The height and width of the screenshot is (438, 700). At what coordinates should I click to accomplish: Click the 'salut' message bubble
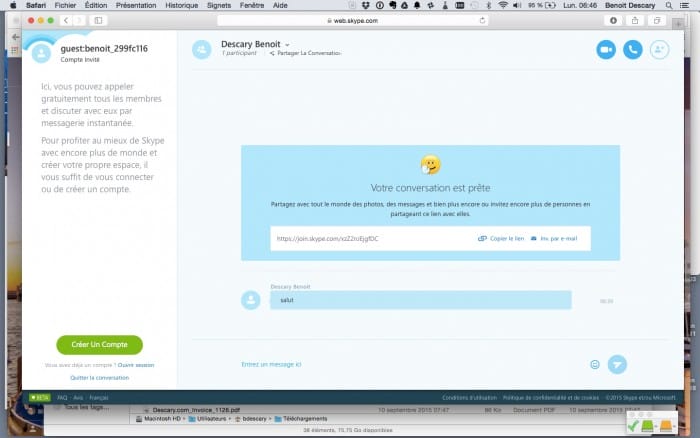[421, 300]
